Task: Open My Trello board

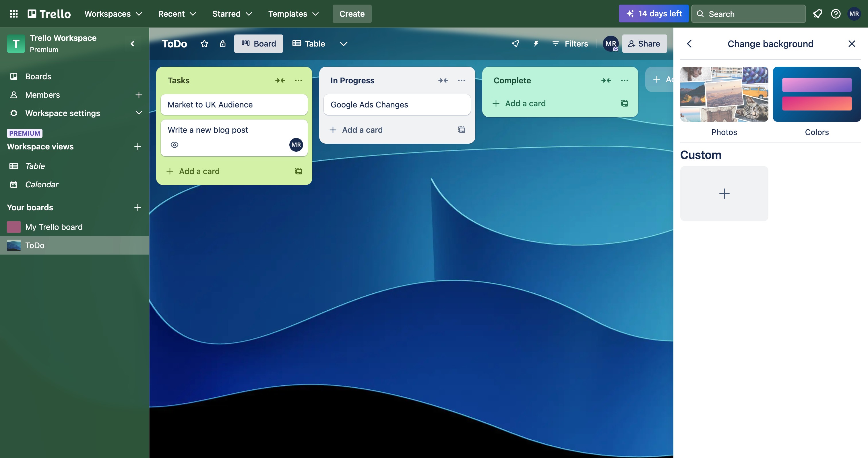Action: pos(74,227)
